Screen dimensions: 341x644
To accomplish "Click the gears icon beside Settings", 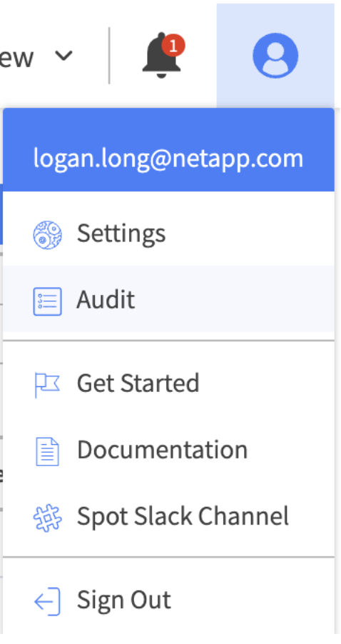I will [x=48, y=235].
